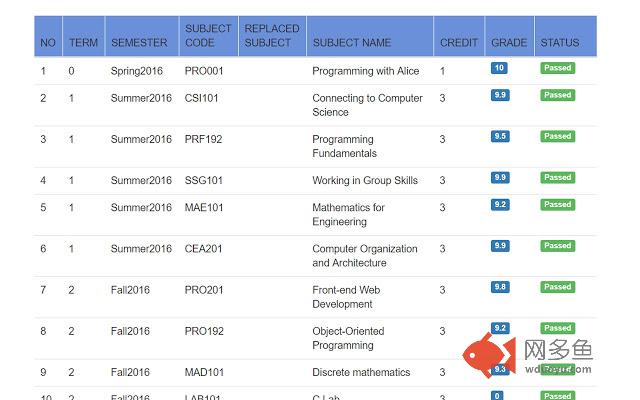Viewport: 640px width, 400px height.
Task: Click Discrete mathematics subject name
Action: (361, 372)
